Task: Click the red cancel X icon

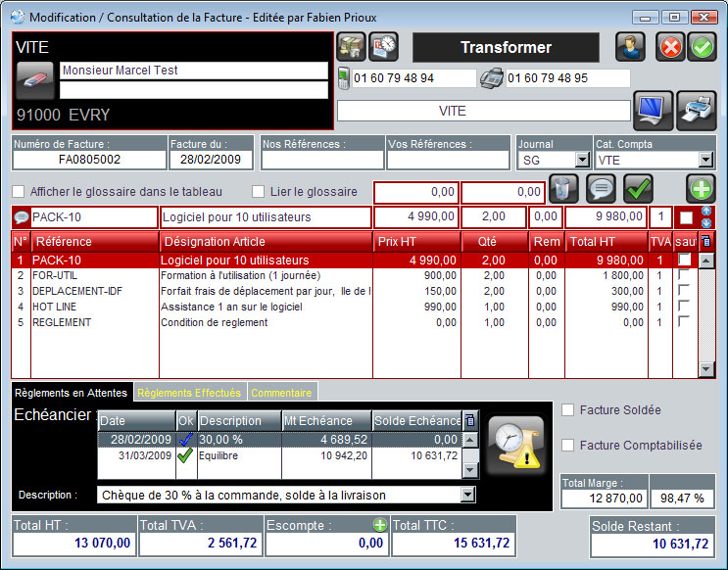Action: point(670,47)
